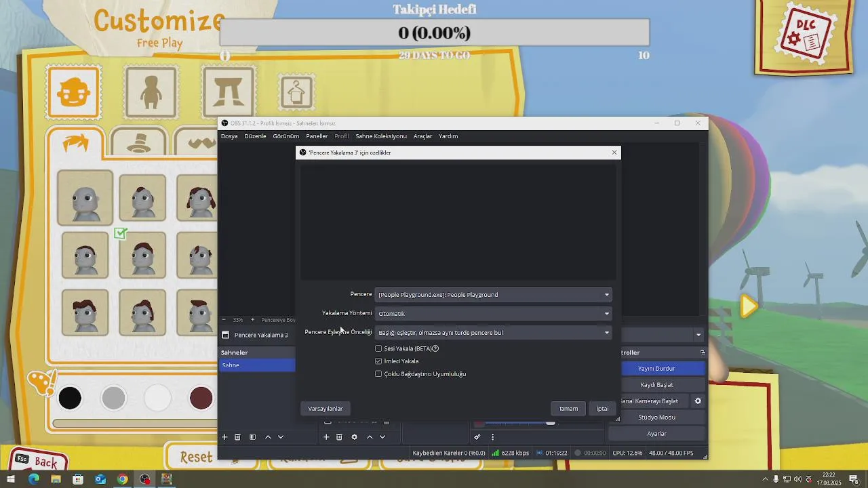This screenshot has height=488, width=868.
Task: Open the Yakalama Yöntemi dropdown
Action: point(494,314)
